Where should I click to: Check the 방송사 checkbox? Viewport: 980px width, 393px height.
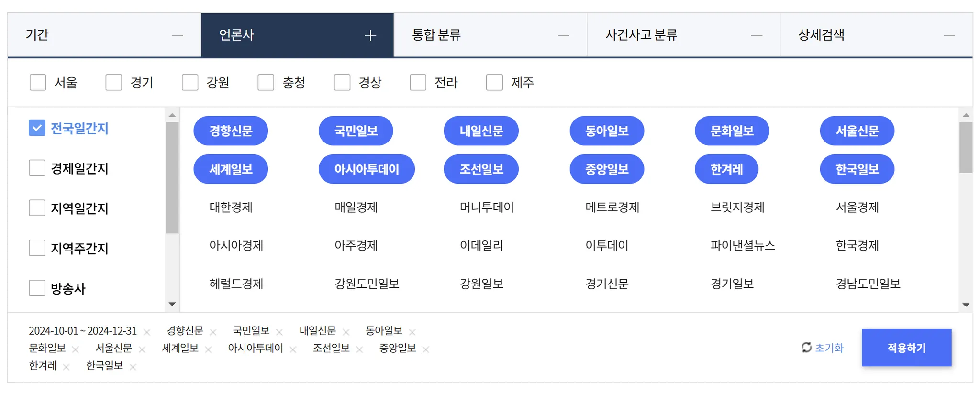37,288
